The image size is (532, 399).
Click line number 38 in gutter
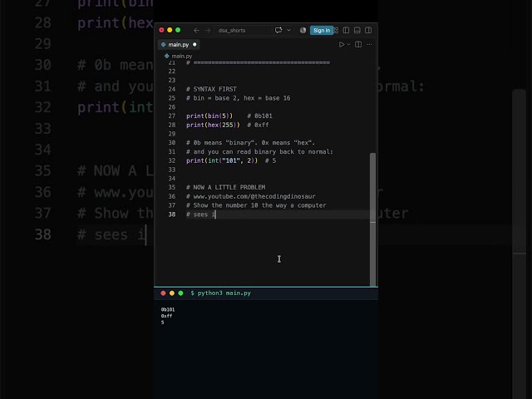click(x=172, y=214)
